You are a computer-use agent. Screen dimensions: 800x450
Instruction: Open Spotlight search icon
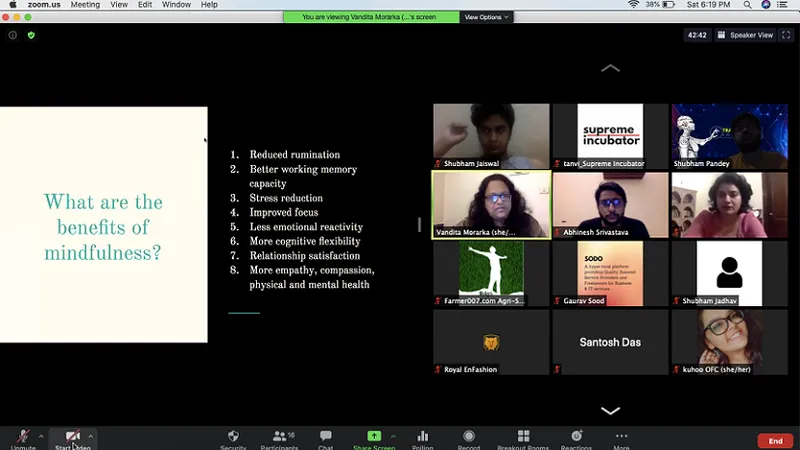(x=747, y=5)
